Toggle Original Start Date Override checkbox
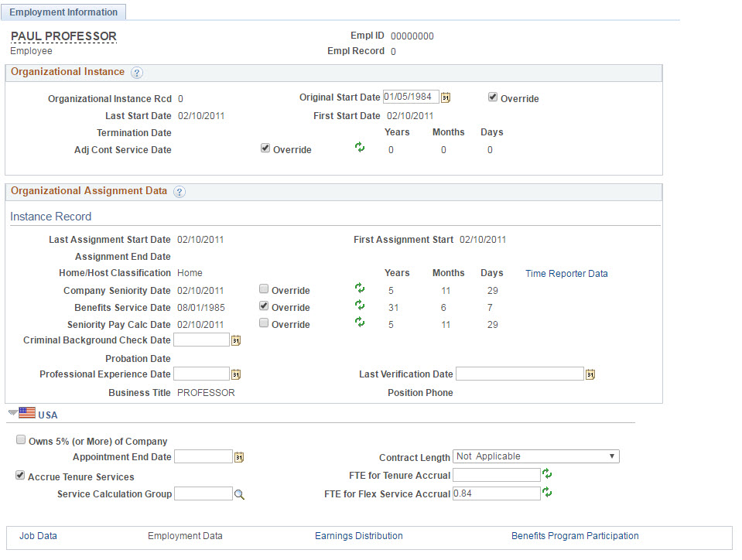 click(x=493, y=97)
